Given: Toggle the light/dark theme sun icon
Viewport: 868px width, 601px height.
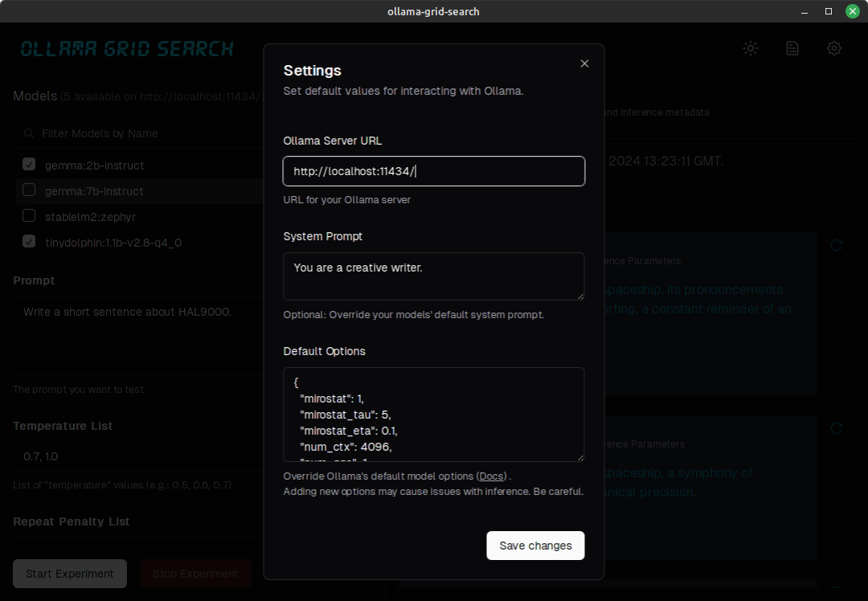Looking at the screenshot, I should 751,48.
